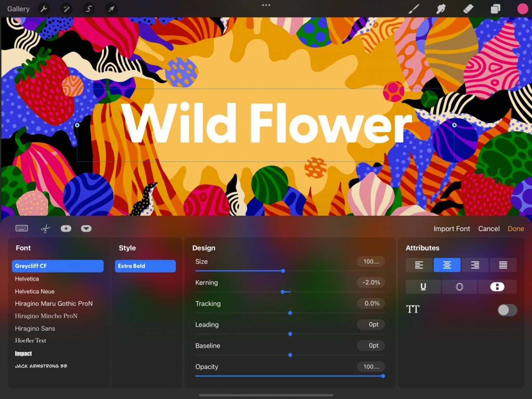
Task: Select right text alignment
Action: point(475,265)
